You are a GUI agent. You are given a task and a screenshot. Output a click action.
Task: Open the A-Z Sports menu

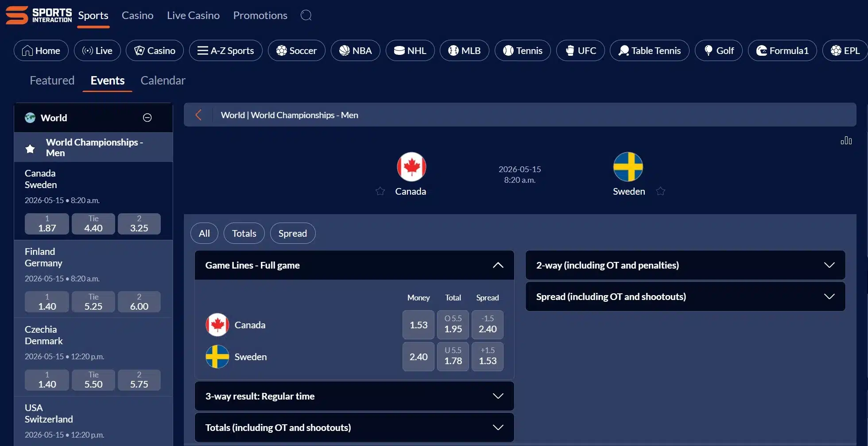point(226,50)
